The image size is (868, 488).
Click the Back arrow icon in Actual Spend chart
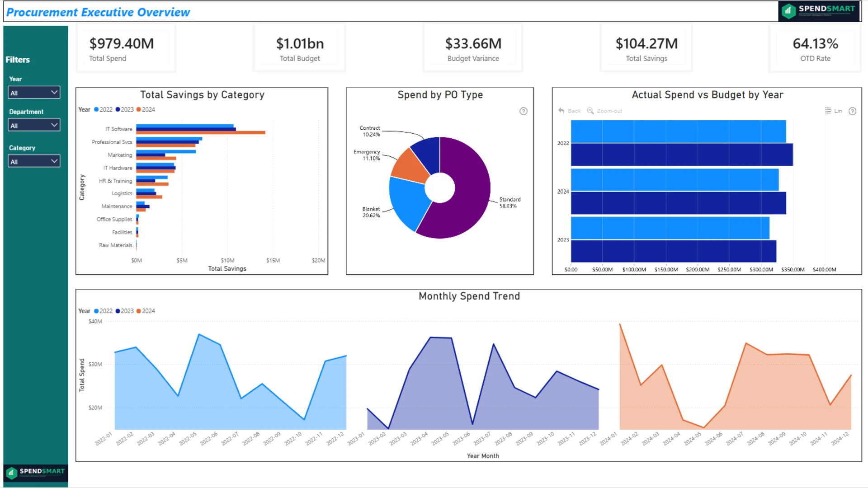click(561, 111)
